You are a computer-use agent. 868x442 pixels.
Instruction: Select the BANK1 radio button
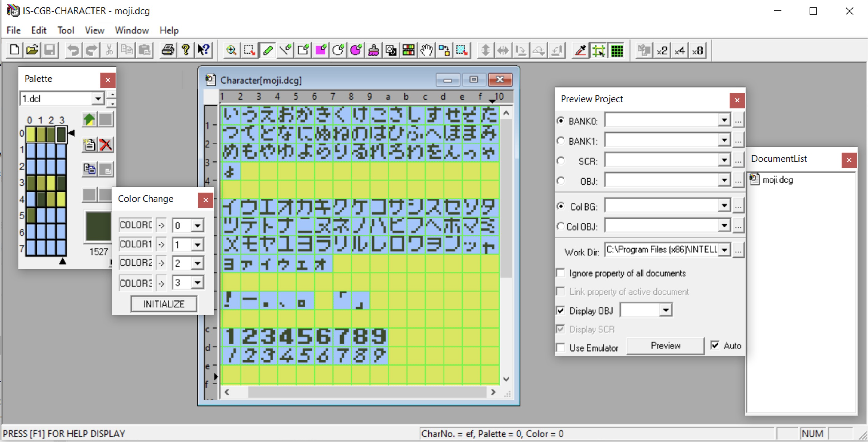click(x=561, y=141)
